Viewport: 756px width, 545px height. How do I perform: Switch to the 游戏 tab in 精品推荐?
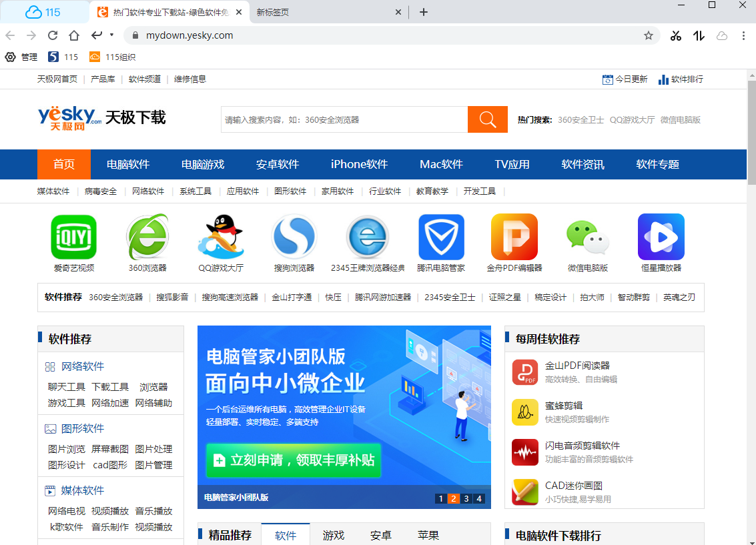click(x=333, y=535)
